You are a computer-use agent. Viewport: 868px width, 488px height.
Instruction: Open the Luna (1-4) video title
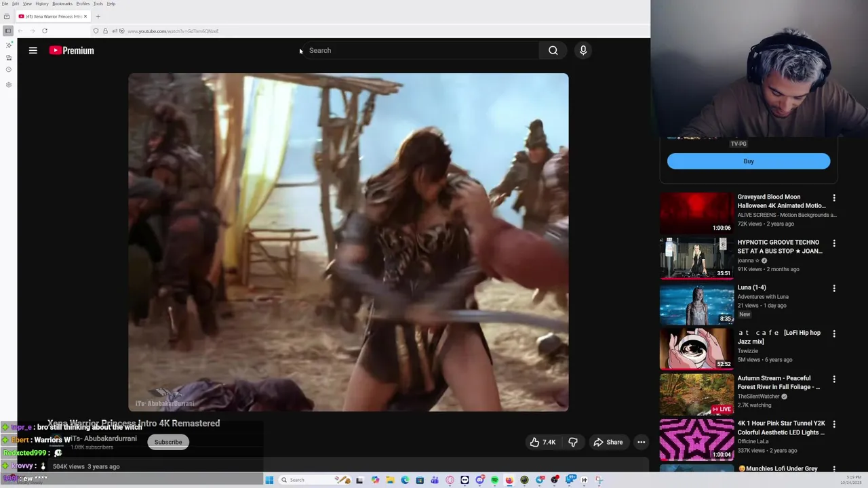click(752, 287)
